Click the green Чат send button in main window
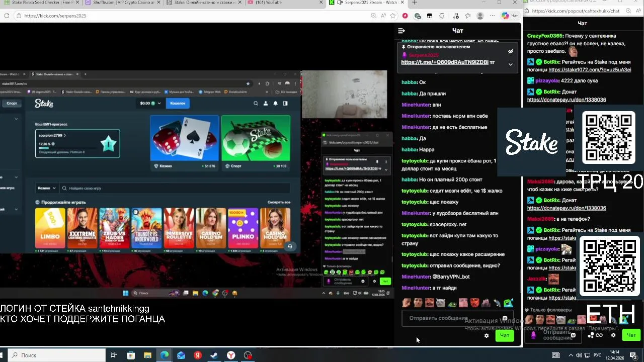 click(x=505, y=335)
